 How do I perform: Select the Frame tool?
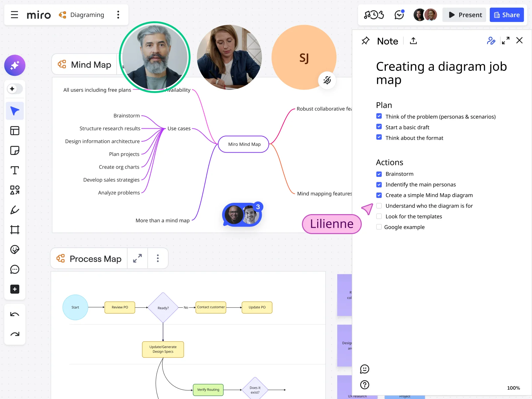pos(15,229)
